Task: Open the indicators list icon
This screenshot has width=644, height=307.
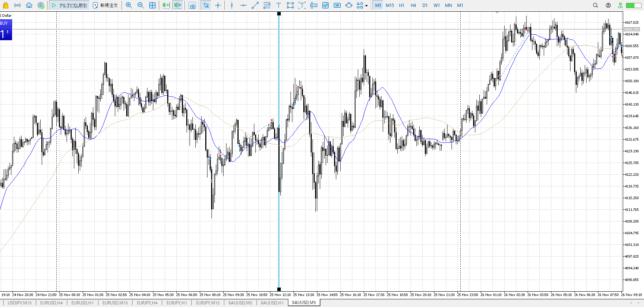Action: click(325, 5)
